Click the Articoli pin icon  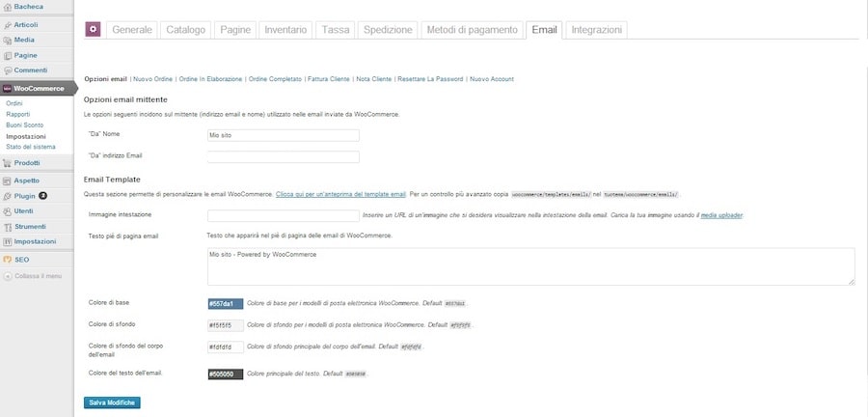click(x=7, y=25)
